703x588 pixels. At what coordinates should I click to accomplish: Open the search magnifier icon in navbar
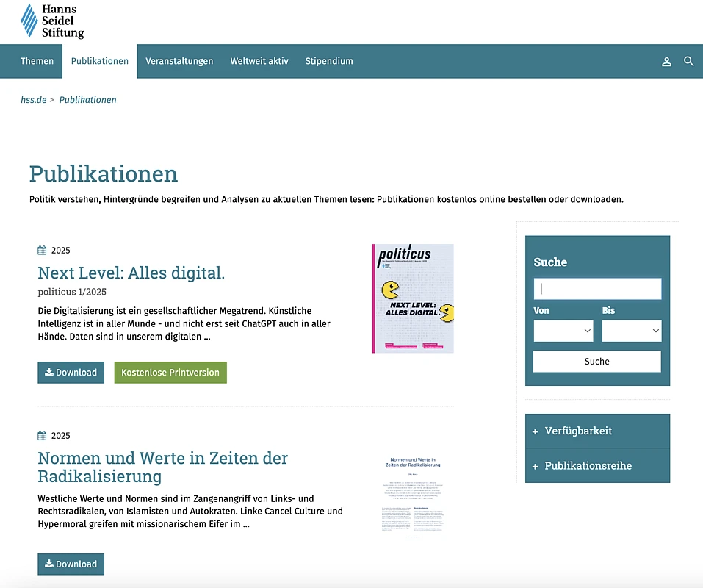(688, 62)
